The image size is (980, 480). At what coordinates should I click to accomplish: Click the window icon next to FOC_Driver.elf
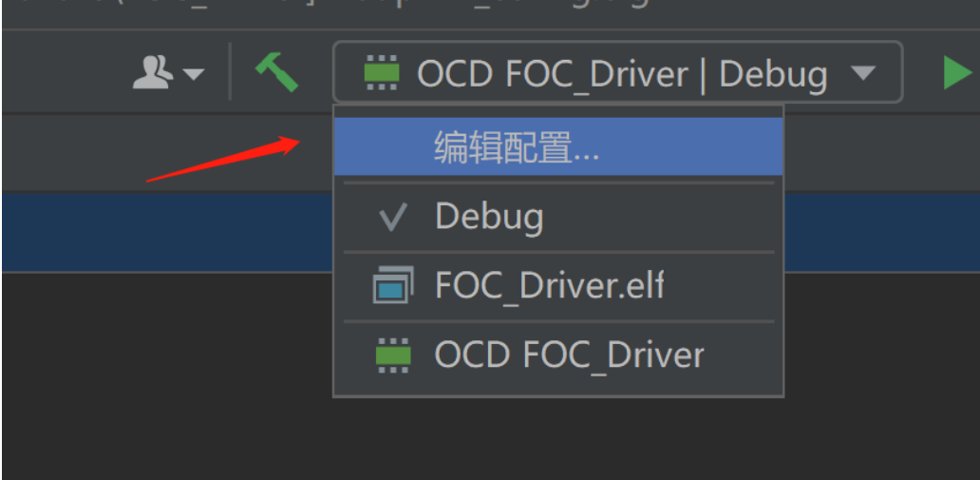tap(393, 285)
